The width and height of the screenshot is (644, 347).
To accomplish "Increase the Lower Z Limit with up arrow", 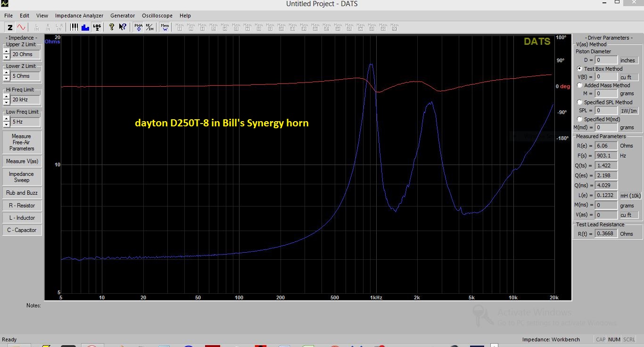I will coord(7,74).
